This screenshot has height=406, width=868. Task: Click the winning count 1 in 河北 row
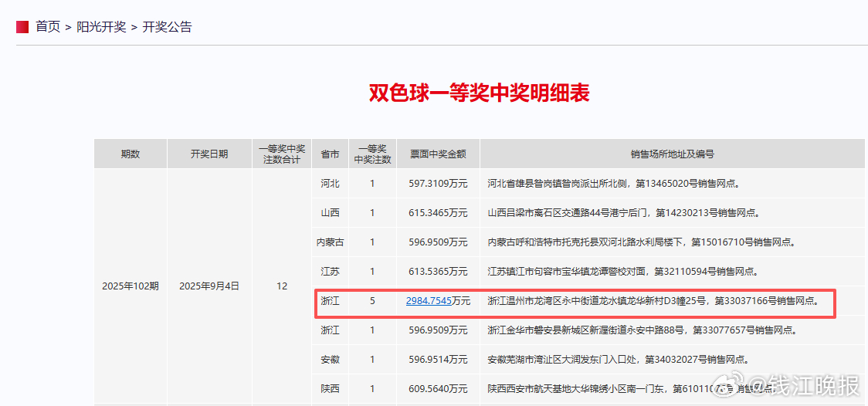click(372, 183)
